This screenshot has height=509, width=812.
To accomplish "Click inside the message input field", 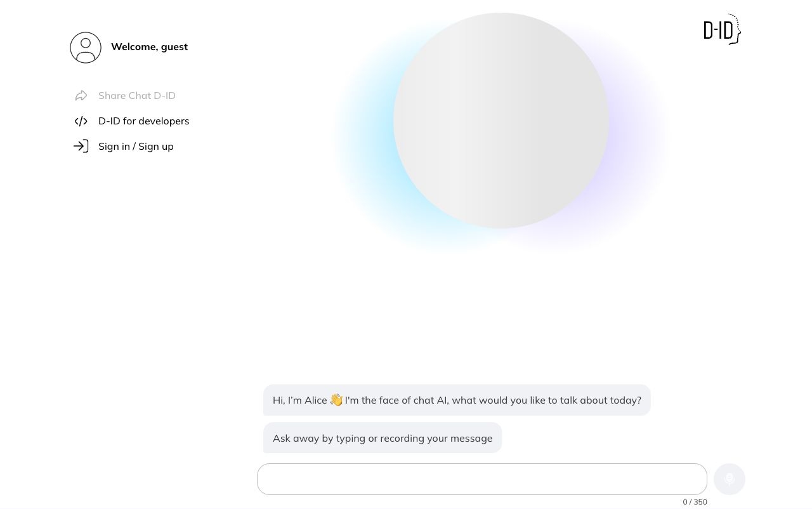I will tap(481, 479).
